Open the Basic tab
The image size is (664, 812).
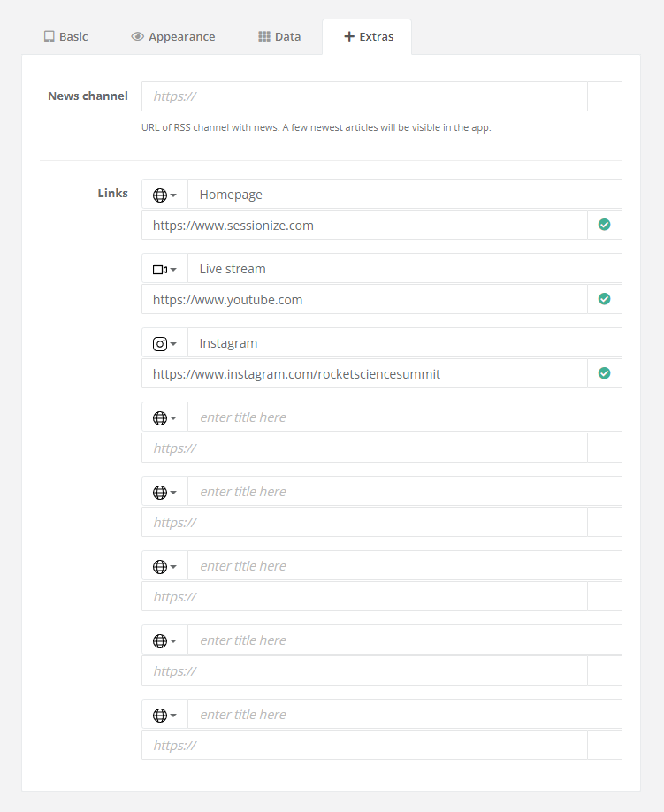pyautogui.click(x=66, y=37)
